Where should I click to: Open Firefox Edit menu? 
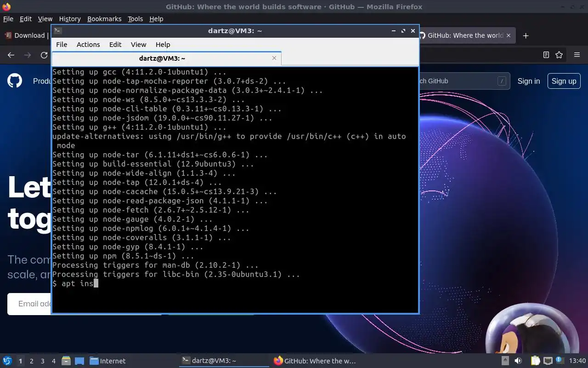tap(26, 19)
